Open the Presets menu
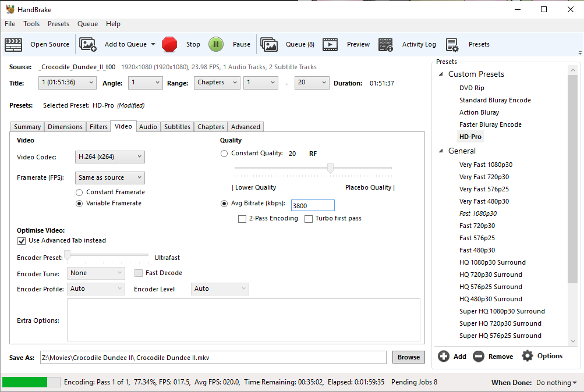 [58, 24]
